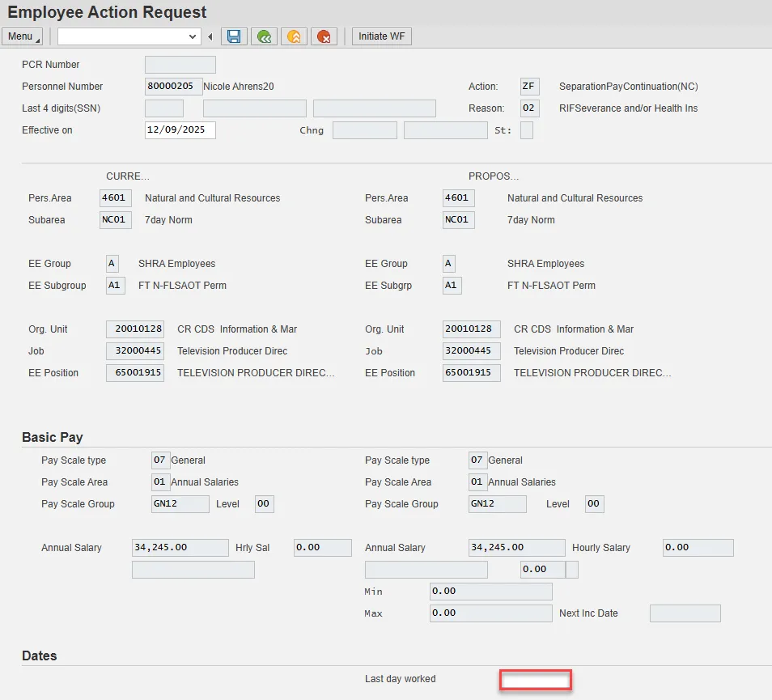Select the Effective on date field
The image size is (772, 700).
(x=180, y=130)
